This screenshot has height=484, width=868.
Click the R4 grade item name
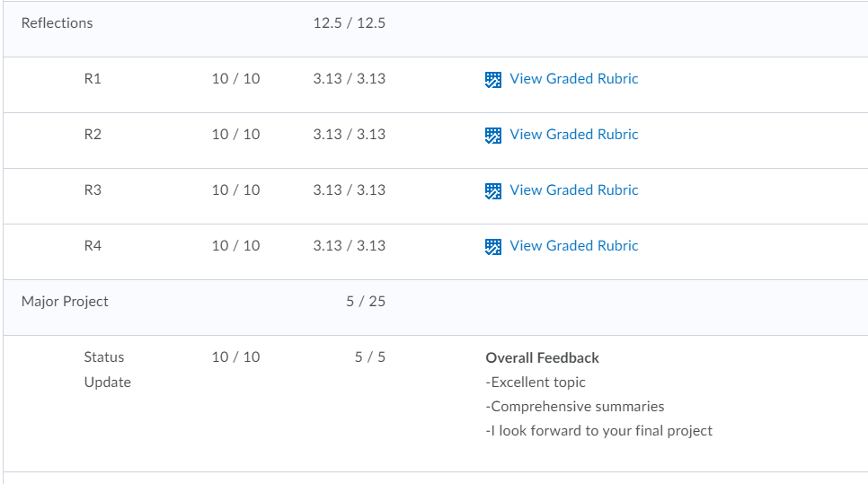click(x=93, y=246)
